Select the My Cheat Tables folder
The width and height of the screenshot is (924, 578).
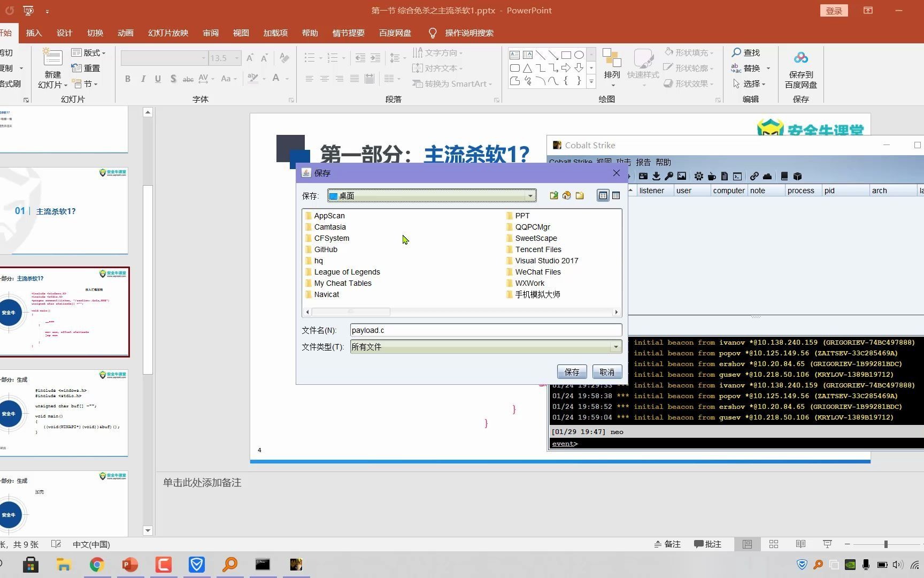click(338, 283)
